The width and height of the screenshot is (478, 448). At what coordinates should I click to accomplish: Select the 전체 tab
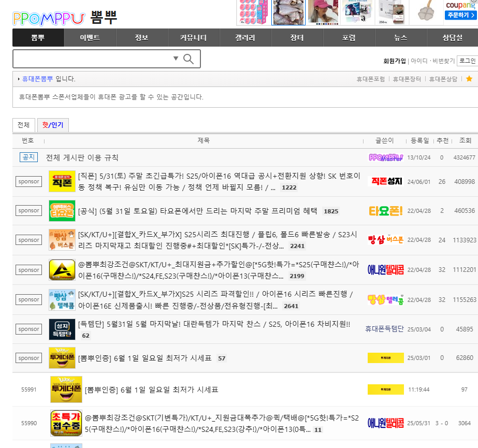coord(24,125)
